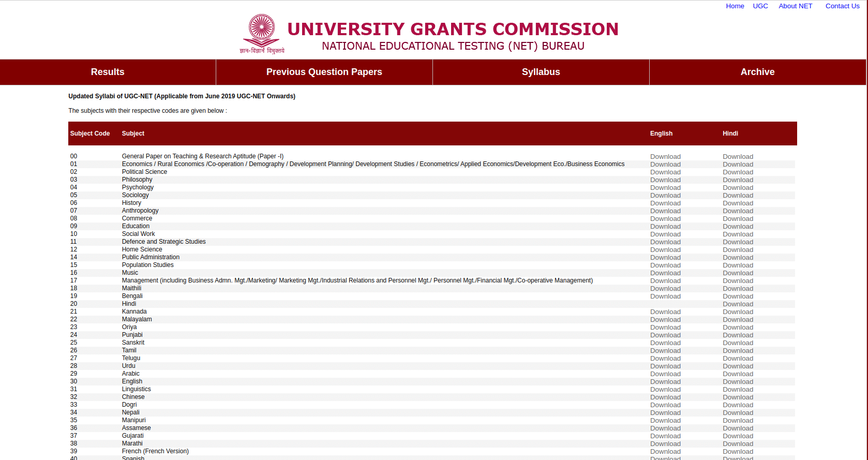
Task: Download English syllabus for Linguistics
Action: click(665, 390)
